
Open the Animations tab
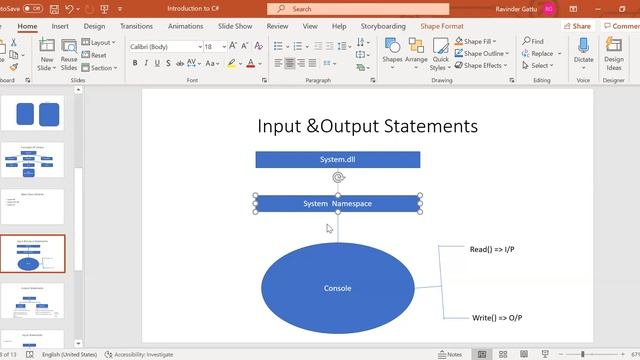point(185,26)
